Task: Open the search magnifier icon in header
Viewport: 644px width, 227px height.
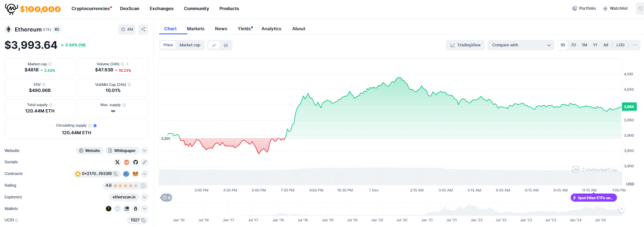Action: point(640,8)
